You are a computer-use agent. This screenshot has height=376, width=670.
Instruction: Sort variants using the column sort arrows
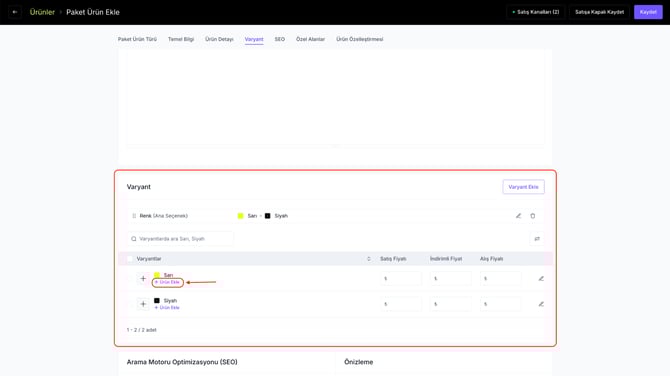[x=369, y=259]
